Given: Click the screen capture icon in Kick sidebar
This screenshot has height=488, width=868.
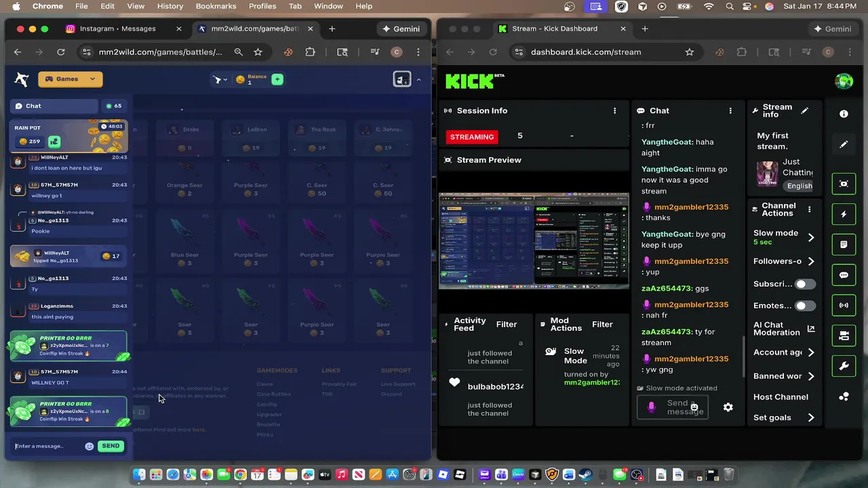Looking at the screenshot, I should 844,184.
